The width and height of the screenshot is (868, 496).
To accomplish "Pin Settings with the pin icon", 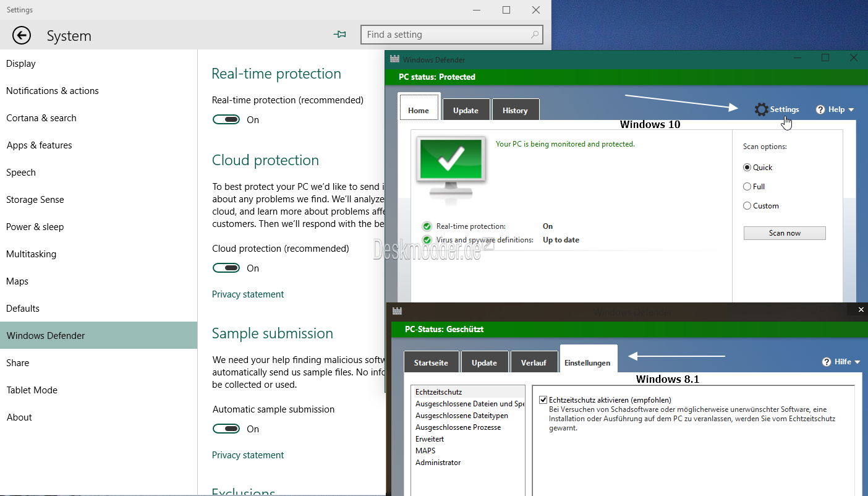I will (339, 35).
